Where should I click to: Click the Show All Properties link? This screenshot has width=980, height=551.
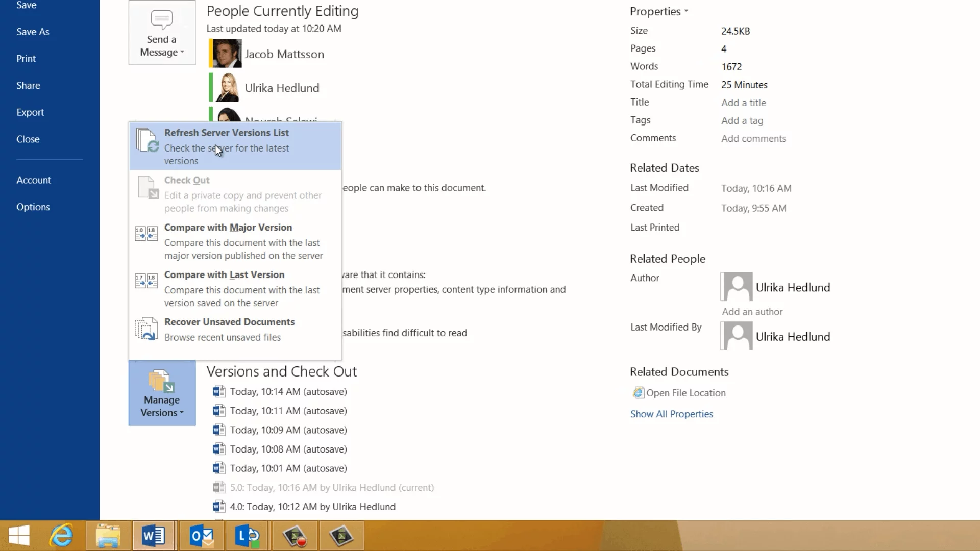[x=671, y=414]
